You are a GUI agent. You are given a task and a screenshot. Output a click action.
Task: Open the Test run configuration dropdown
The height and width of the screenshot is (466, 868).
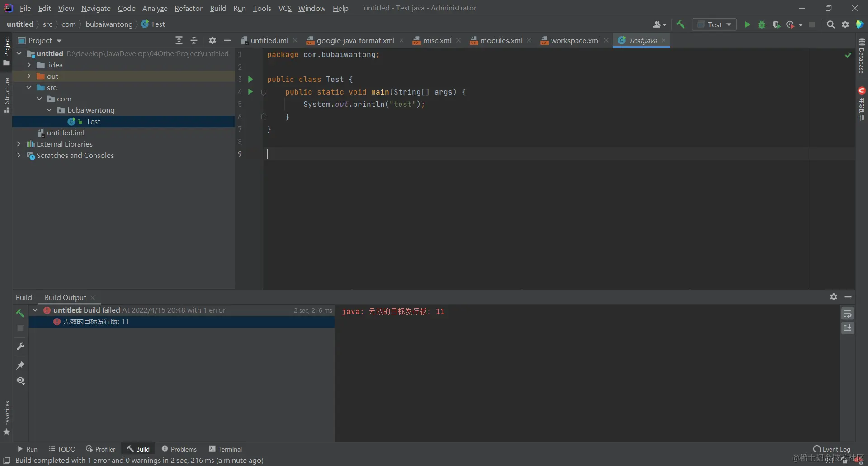click(x=714, y=24)
